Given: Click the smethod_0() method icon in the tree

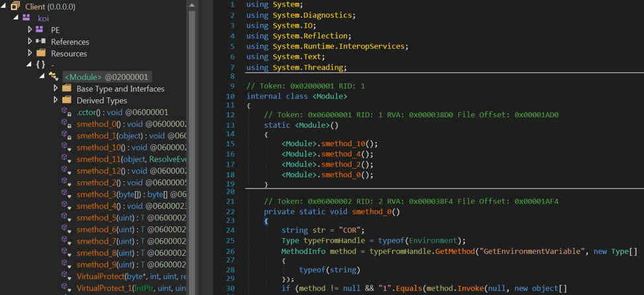Looking at the screenshot, I should point(66,124).
